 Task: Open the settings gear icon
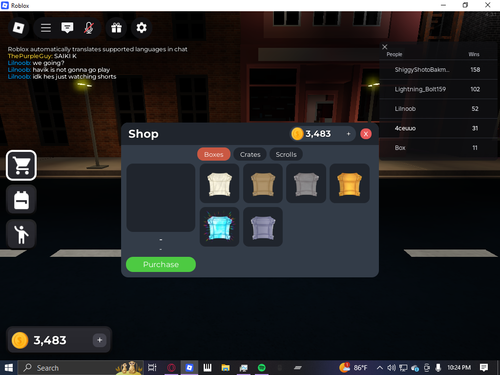141,28
